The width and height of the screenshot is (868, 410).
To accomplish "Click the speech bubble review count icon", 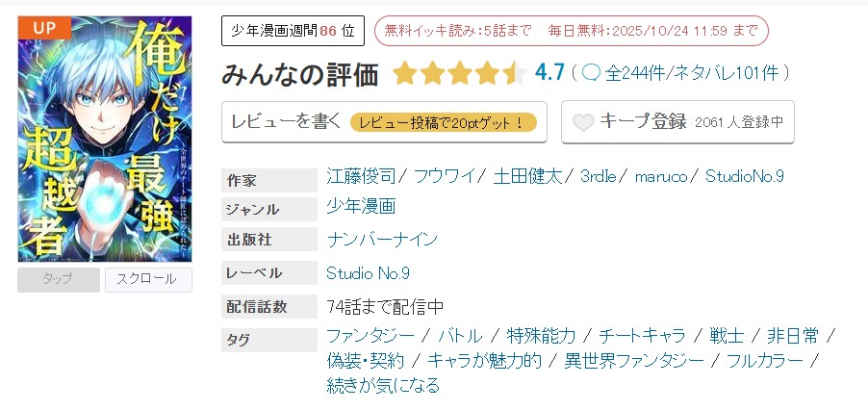I will [x=592, y=72].
